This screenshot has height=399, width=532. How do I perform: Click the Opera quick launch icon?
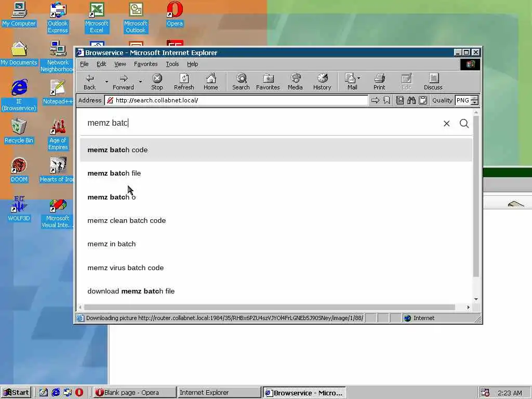coord(79,393)
